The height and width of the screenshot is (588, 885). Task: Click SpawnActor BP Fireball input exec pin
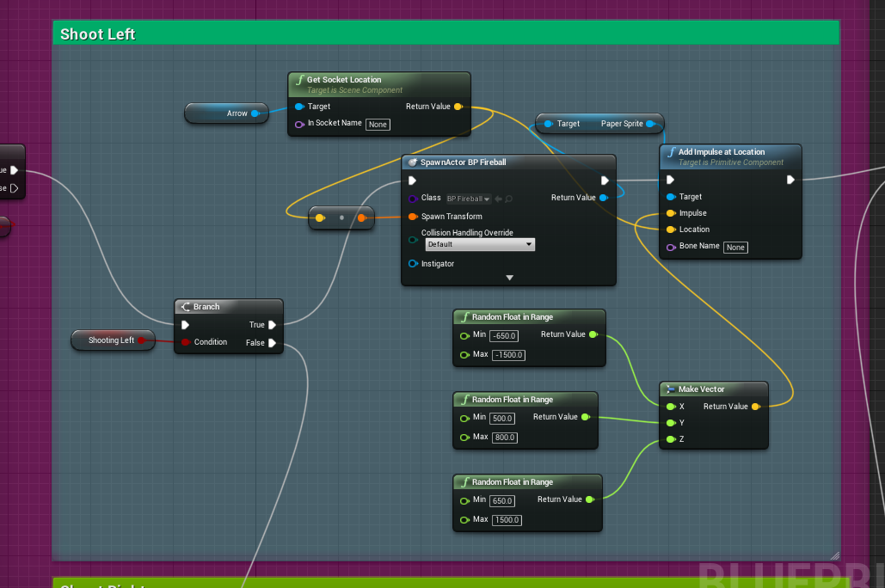412,181
